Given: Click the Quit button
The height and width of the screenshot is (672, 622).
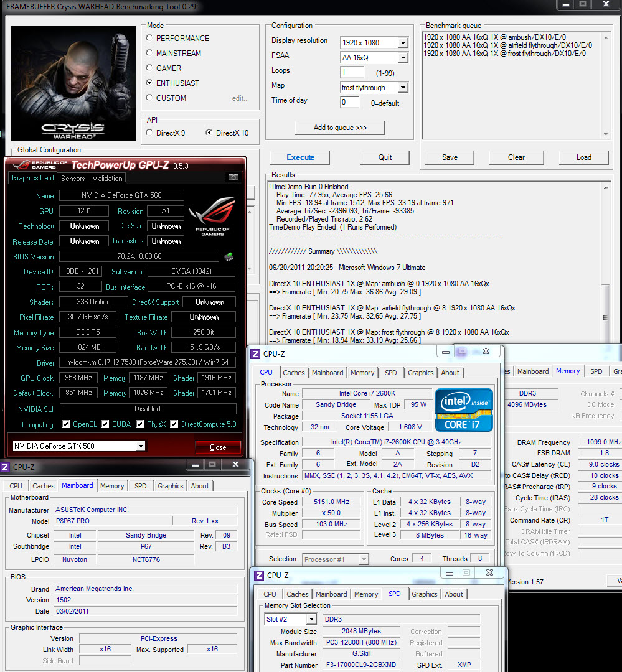Looking at the screenshot, I should coord(385,157).
